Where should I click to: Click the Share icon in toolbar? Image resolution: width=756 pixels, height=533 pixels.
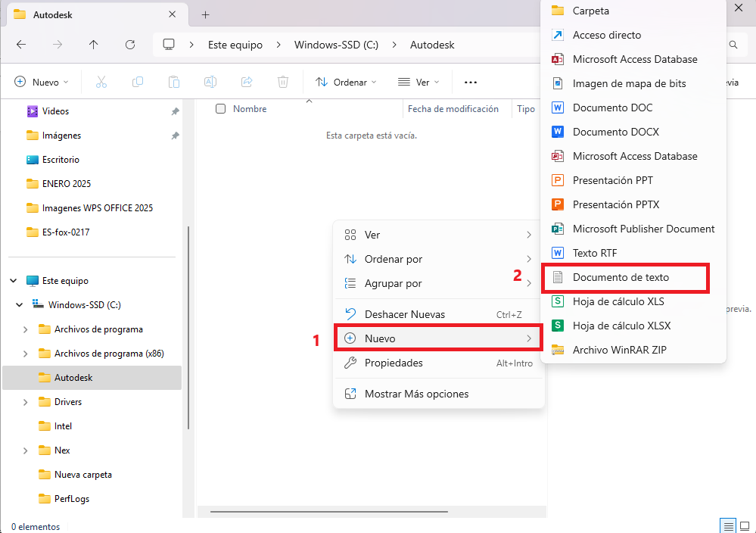tap(247, 82)
